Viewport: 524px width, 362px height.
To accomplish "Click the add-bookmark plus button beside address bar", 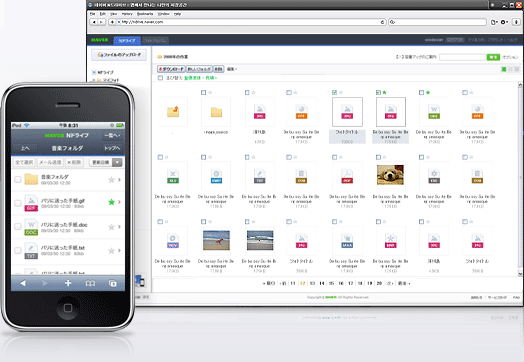I will click(x=112, y=22).
